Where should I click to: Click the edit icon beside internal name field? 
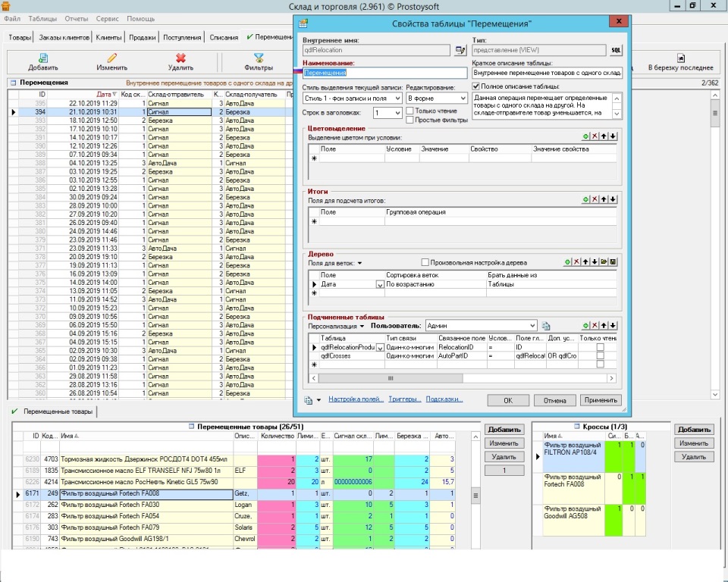pyautogui.click(x=460, y=51)
